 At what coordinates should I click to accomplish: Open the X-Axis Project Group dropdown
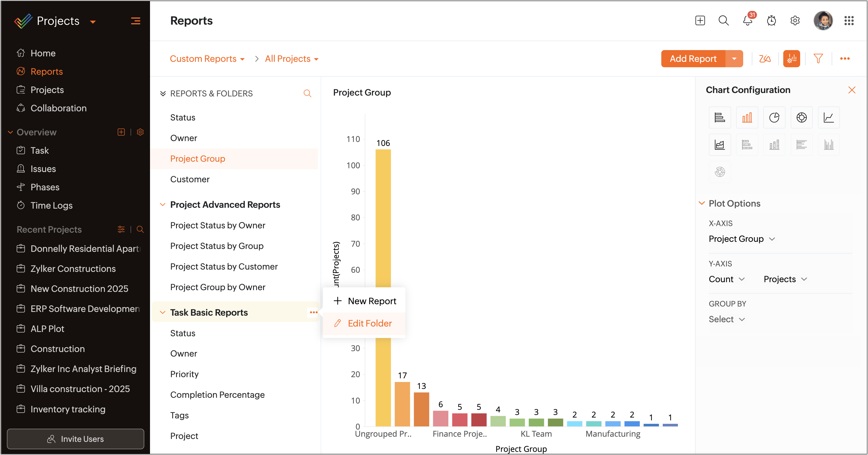741,239
